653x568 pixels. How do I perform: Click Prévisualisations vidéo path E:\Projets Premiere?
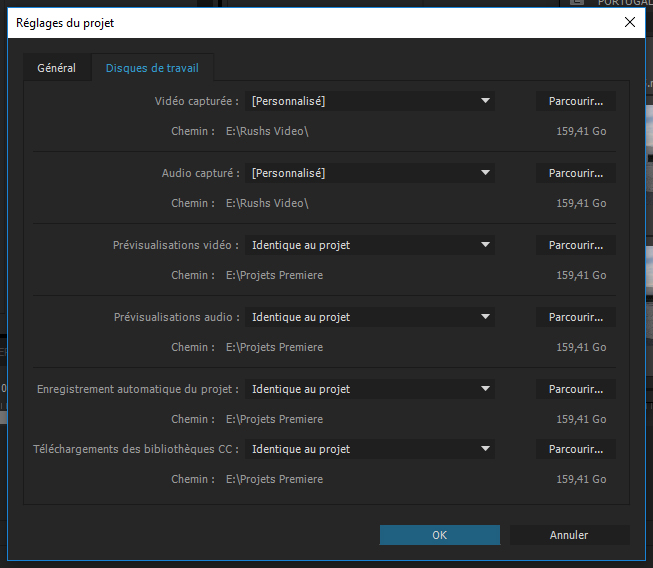click(x=274, y=275)
